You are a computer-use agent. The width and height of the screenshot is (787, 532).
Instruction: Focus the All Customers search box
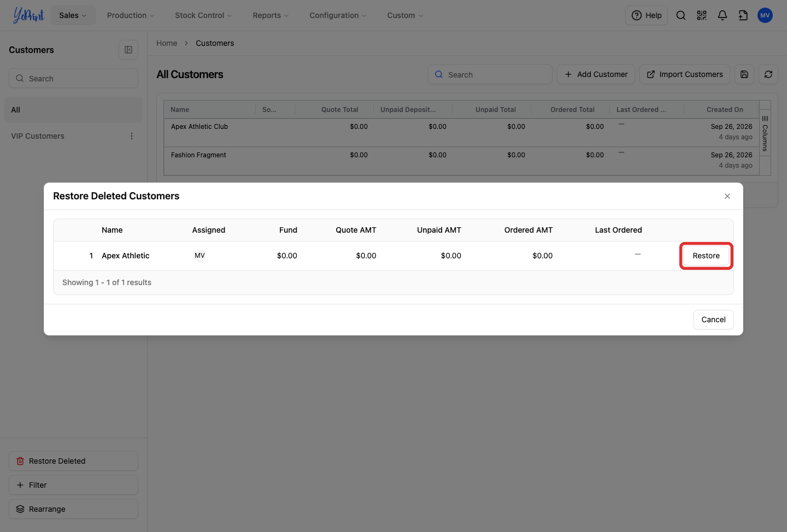pyautogui.click(x=490, y=74)
